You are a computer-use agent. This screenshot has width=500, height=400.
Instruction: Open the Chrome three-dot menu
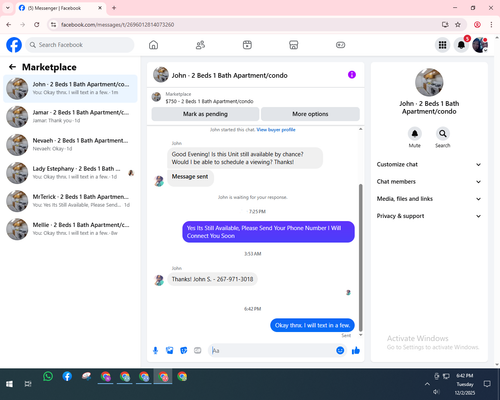pos(491,24)
